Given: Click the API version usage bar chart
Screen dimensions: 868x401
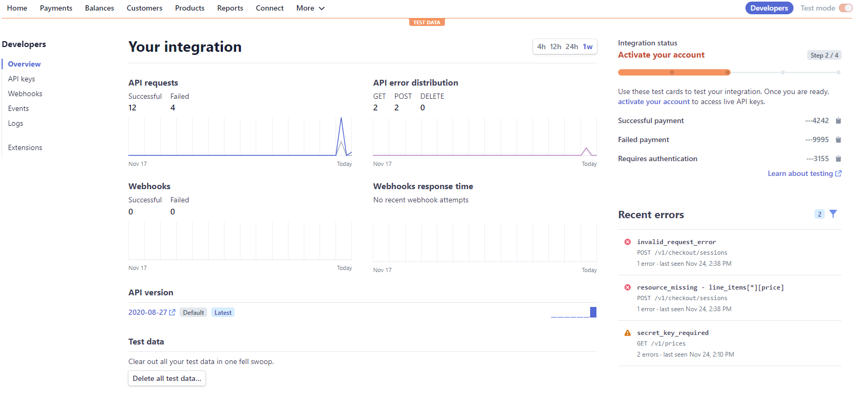Looking at the screenshot, I should (574, 313).
